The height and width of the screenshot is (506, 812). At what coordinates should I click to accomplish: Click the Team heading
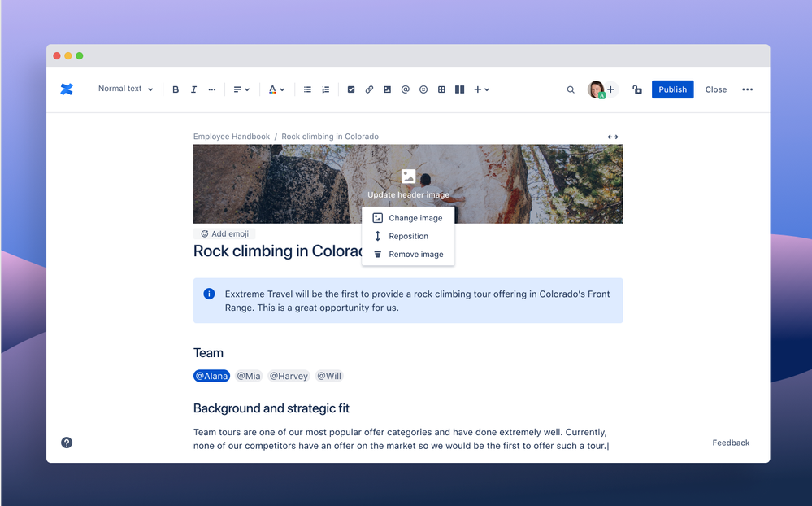click(208, 353)
